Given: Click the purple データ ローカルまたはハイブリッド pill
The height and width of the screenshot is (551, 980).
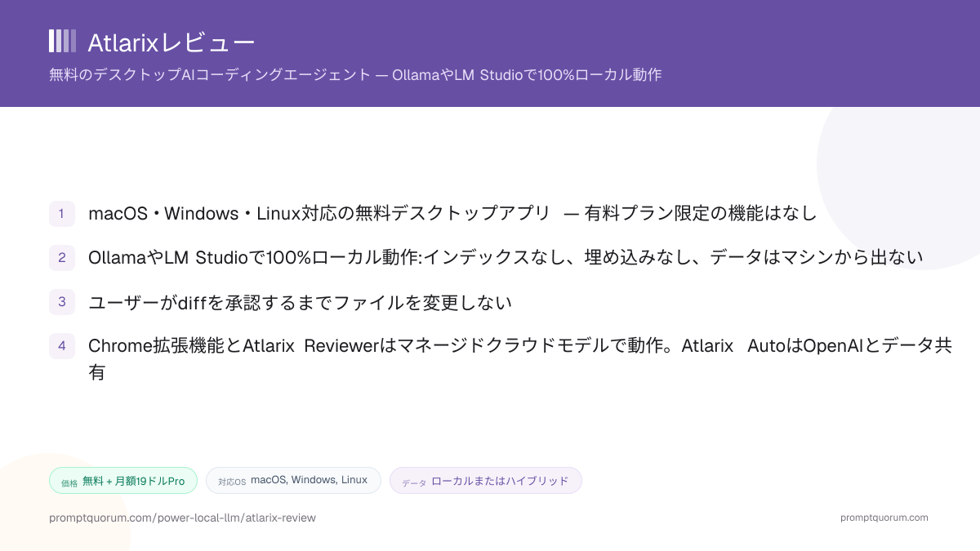Looking at the screenshot, I should click(485, 481).
